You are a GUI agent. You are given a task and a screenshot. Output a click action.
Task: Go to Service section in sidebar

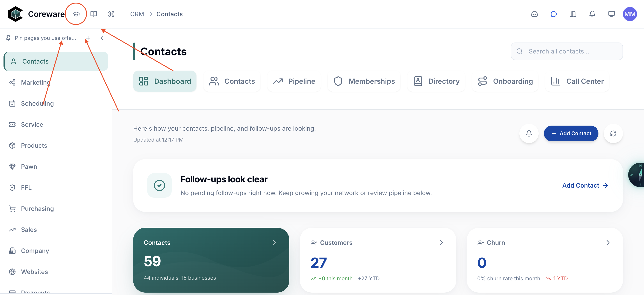56,124
